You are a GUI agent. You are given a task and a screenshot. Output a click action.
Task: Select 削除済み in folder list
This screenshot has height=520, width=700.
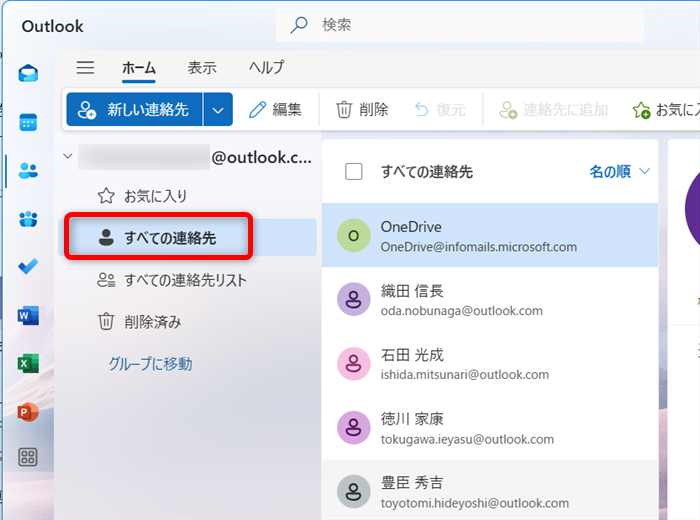188,321
